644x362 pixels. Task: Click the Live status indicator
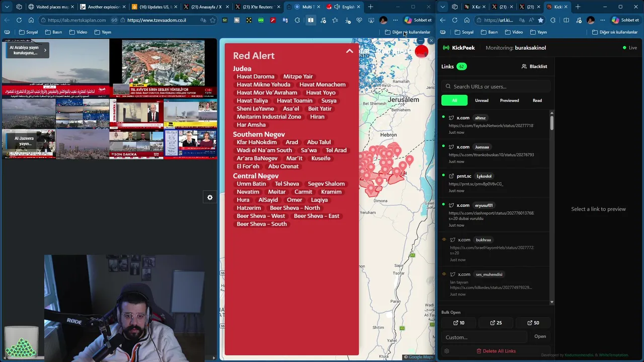630,48
